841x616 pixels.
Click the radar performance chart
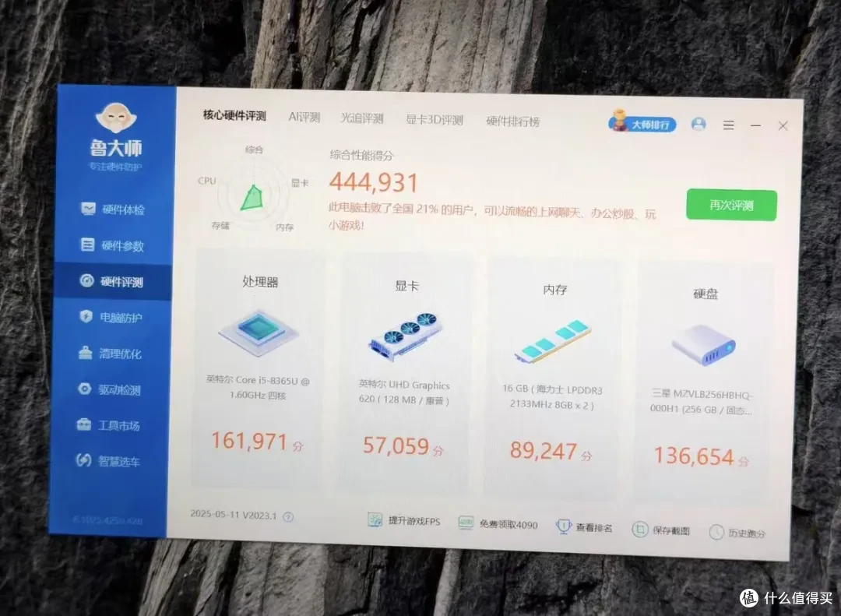[x=252, y=193]
